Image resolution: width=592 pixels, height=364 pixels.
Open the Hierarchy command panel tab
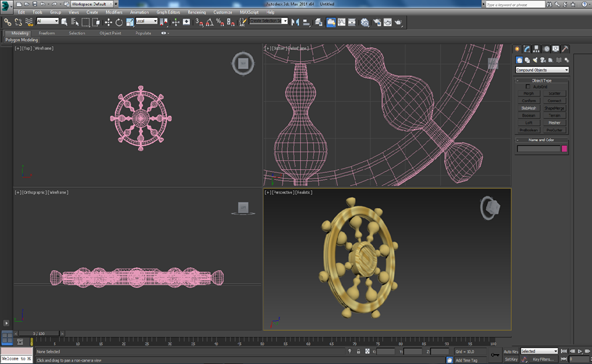coord(536,49)
